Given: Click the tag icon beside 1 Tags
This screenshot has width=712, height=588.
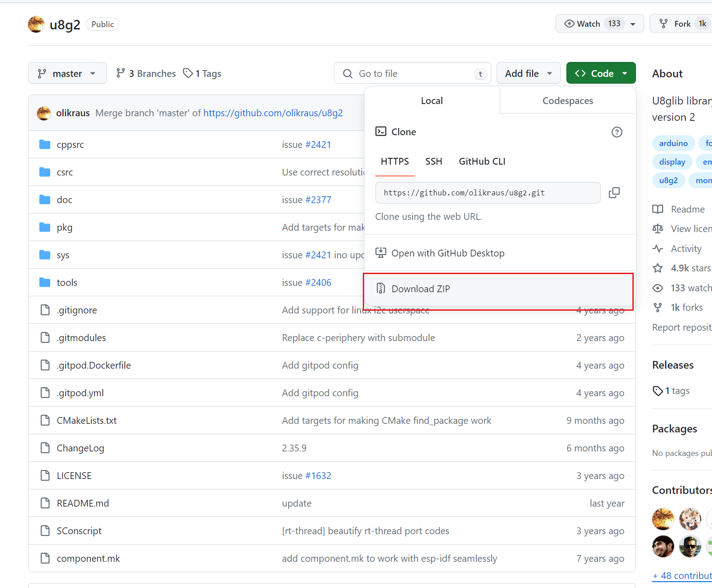Looking at the screenshot, I should click(x=188, y=73).
